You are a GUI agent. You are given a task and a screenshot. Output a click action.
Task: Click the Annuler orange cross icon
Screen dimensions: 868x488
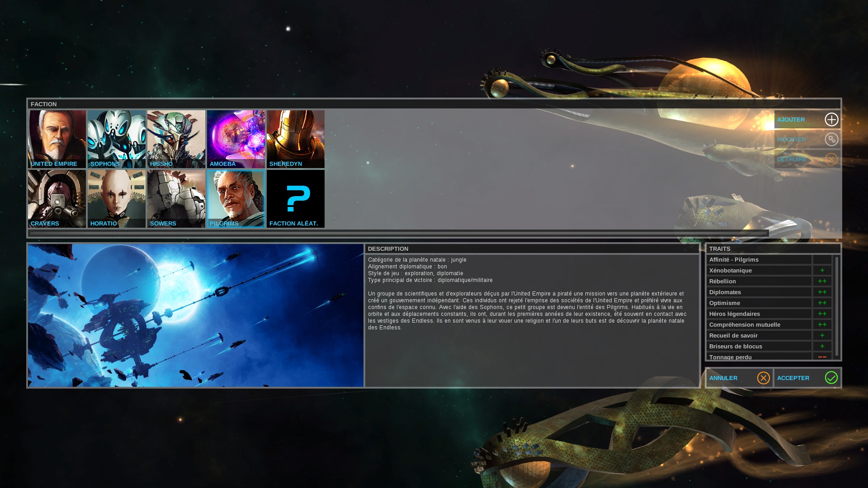pos(763,378)
